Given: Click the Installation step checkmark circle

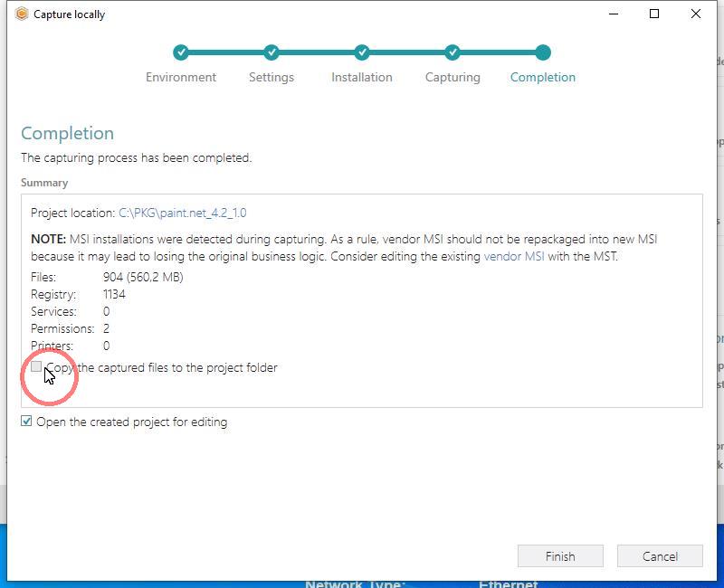Looking at the screenshot, I should click(362, 52).
